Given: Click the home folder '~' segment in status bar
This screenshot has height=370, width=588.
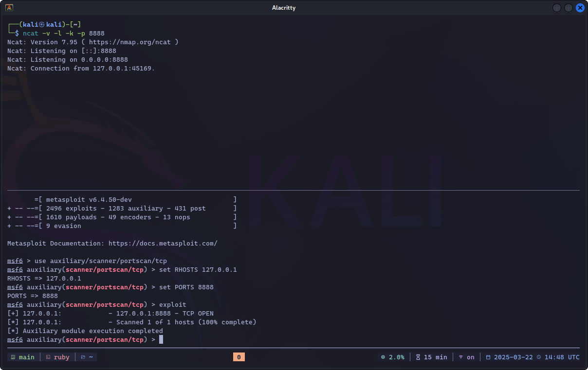Looking at the screenshot, I should point(87,357).
